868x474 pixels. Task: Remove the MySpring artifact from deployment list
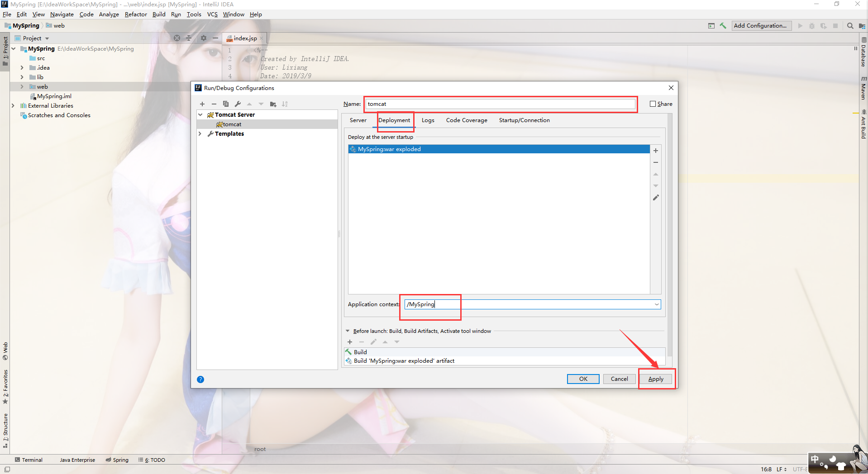coord(656,162)
